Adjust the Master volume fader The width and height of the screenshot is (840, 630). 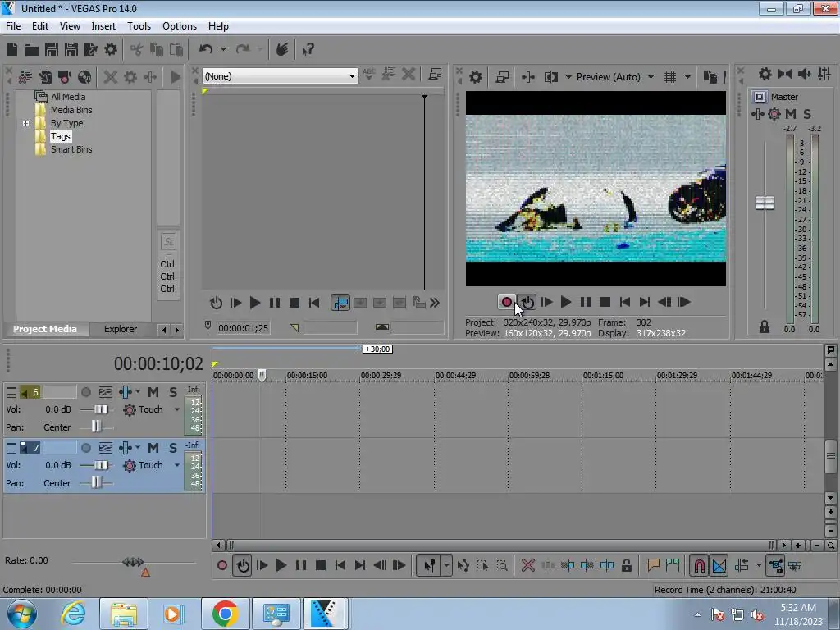point(765,203)
